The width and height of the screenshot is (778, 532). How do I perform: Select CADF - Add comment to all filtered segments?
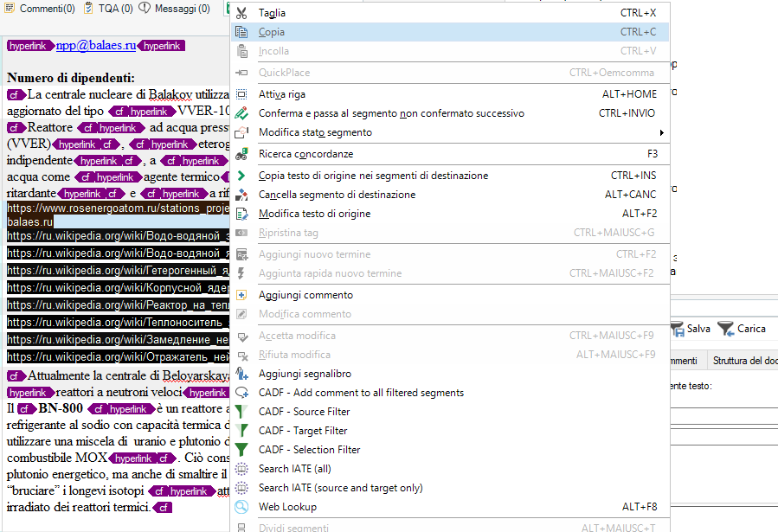[x=450, y=393]
